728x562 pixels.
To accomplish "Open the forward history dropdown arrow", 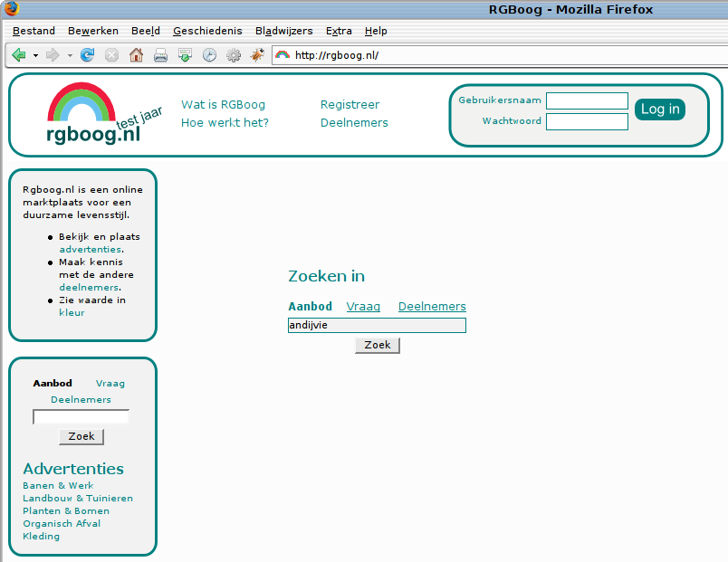I will [70, 56].
